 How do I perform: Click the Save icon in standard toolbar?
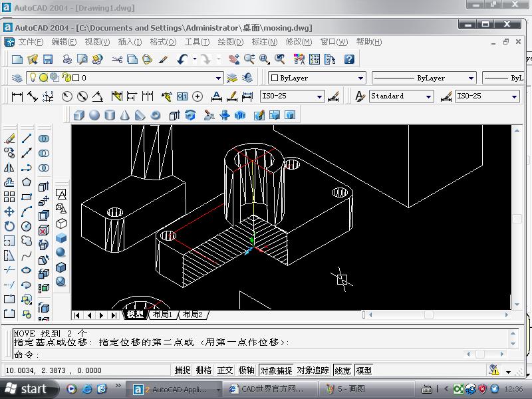[48, 59]
